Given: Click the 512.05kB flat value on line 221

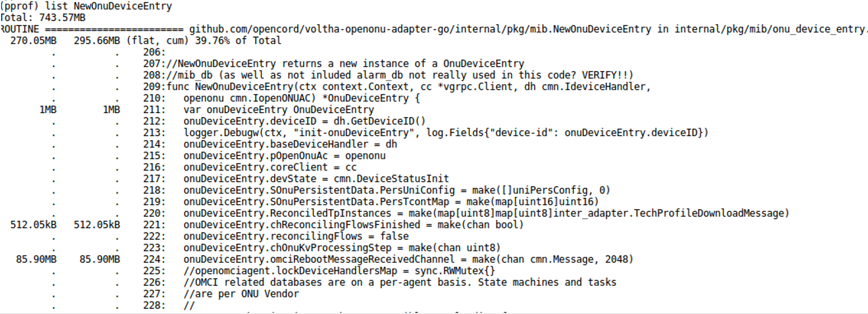Looking at the screenshot, I should coord(33,225).
